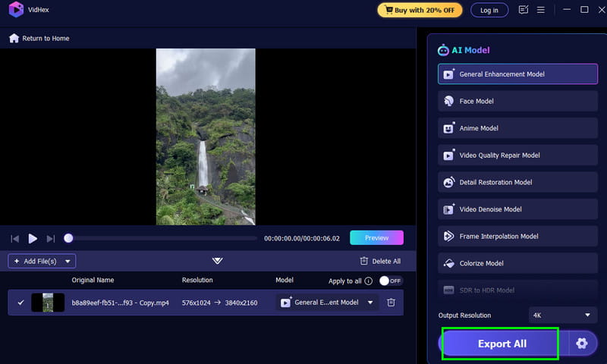
Task: Click the home icon beside Return to Home
Action: coord(14,38)
